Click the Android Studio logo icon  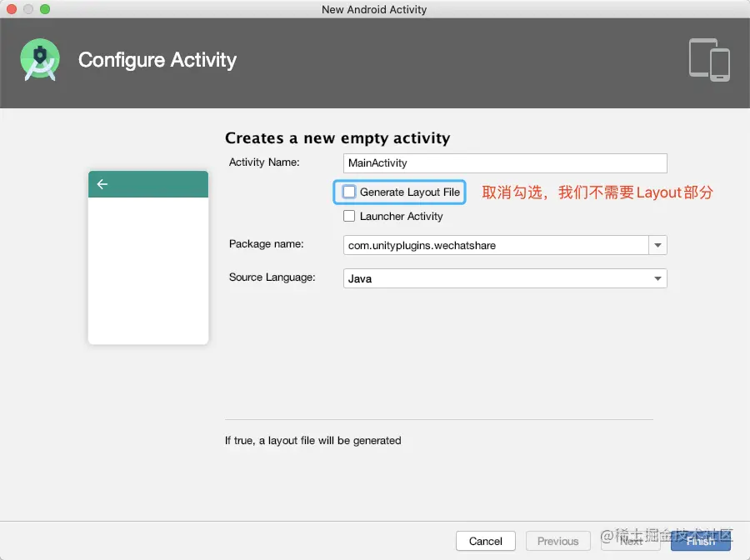(40, 60)
